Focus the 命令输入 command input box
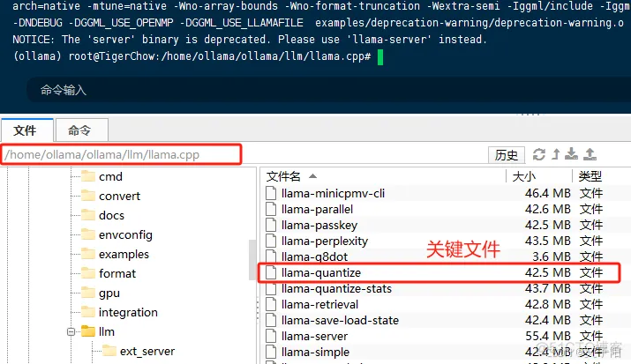This screenshot has height=364, width=631. coord(328,90)
